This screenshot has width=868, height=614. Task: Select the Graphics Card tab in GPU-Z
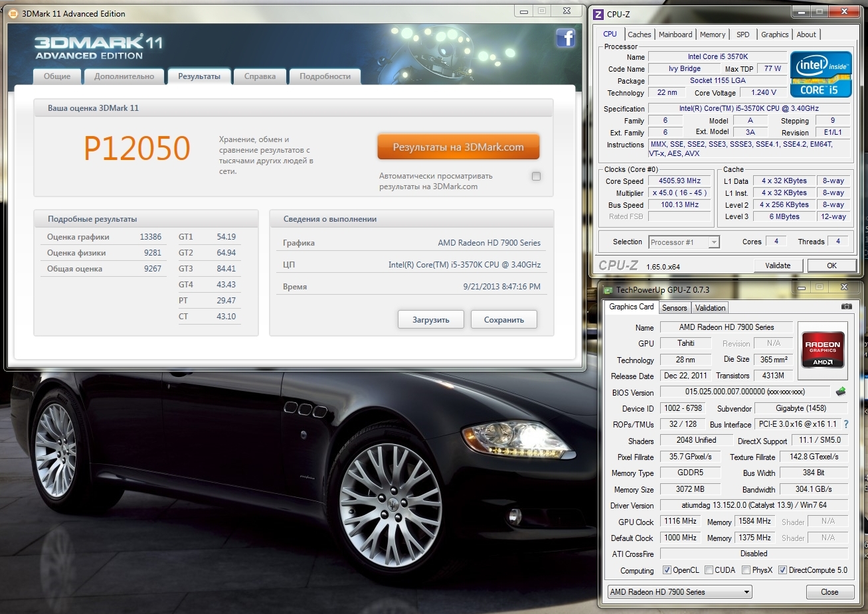coord(631,307)
